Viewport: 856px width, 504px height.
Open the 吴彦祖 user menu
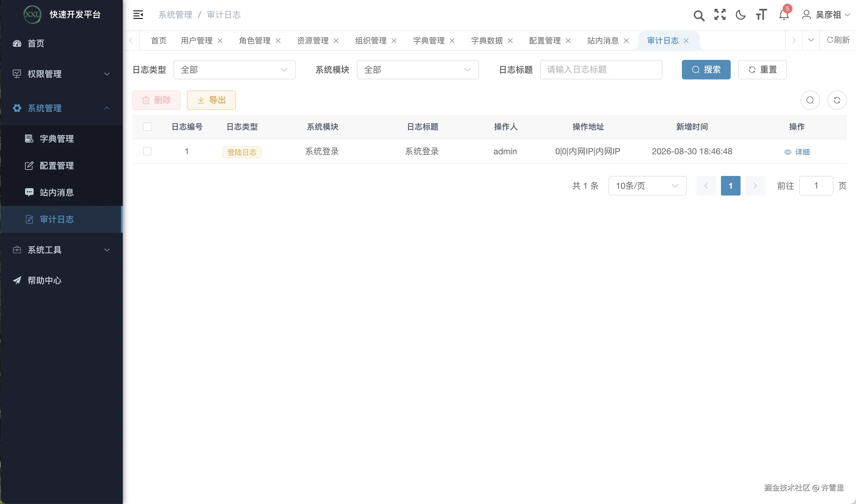826,15
